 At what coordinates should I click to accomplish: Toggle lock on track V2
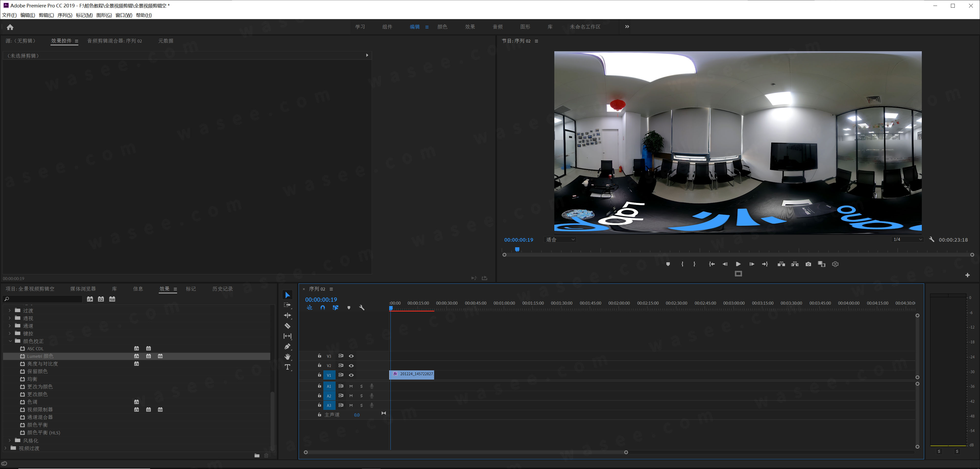tap(320, 365)
